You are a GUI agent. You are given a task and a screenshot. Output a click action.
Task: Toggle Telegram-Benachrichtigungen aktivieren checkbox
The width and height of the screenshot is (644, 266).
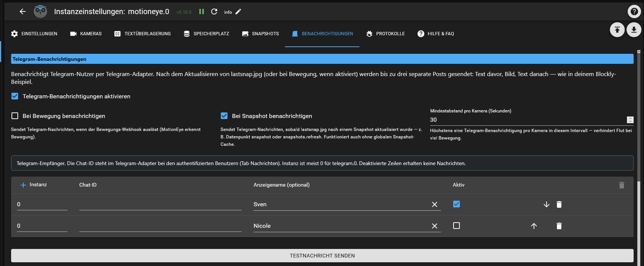click(15, 96)
